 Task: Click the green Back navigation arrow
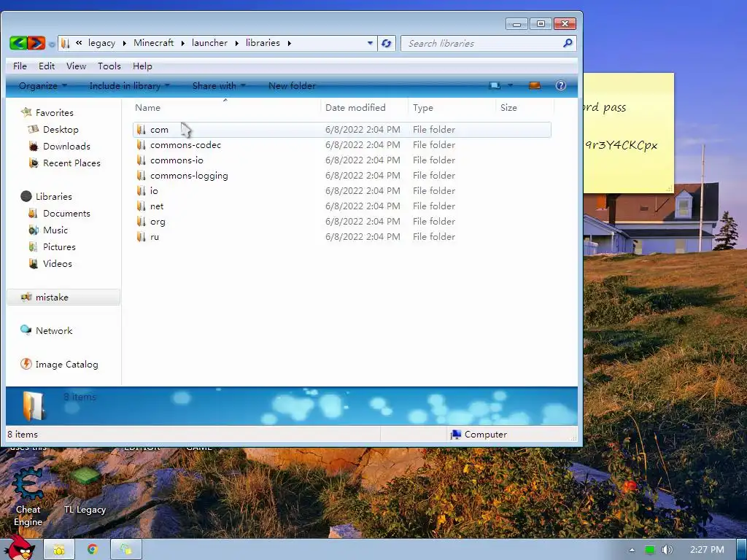(x=18, y=43)
